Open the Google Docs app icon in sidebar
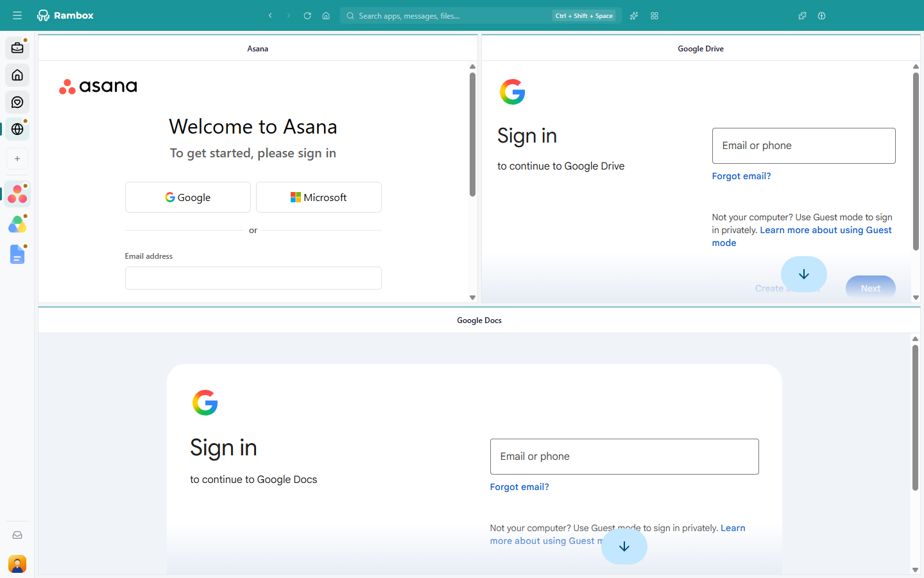924x578 pixels. (x=17, y=254)
